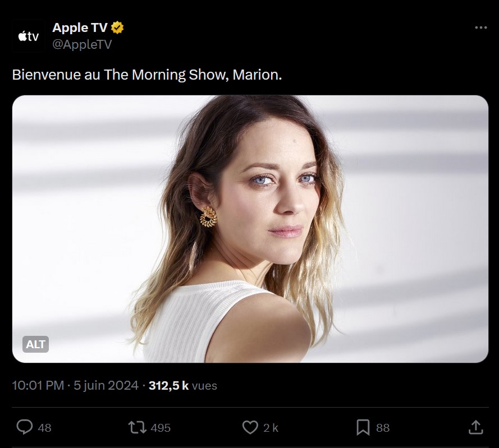Click the bookmark count 88
Viewport: 499px width, 448px height.
(x=383, y=428)
